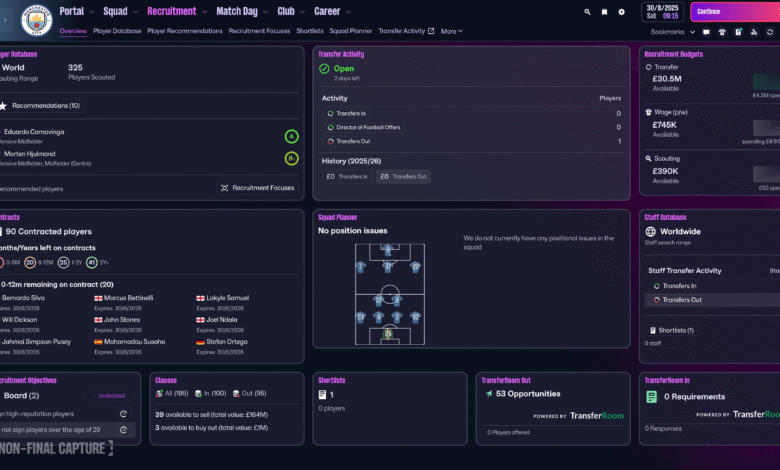The height and width of the screenshot is (470, 780).
Task: Click the globe icon beside Worldwide
Action: coord(651,231)
